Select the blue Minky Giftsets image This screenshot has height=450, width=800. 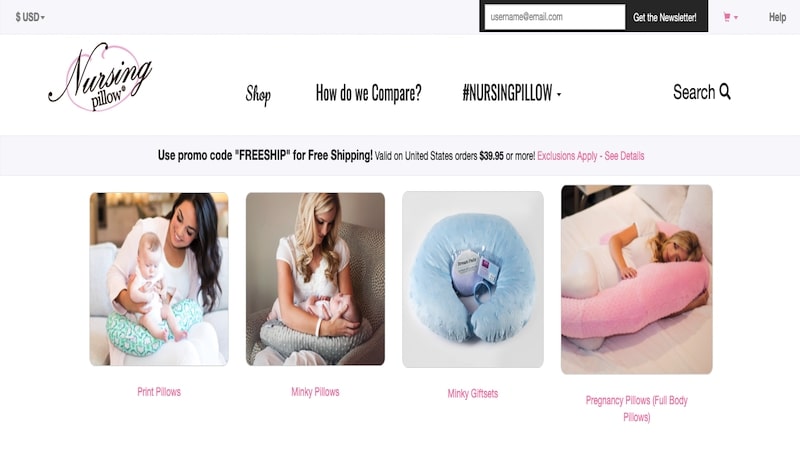tap(473, 279)
